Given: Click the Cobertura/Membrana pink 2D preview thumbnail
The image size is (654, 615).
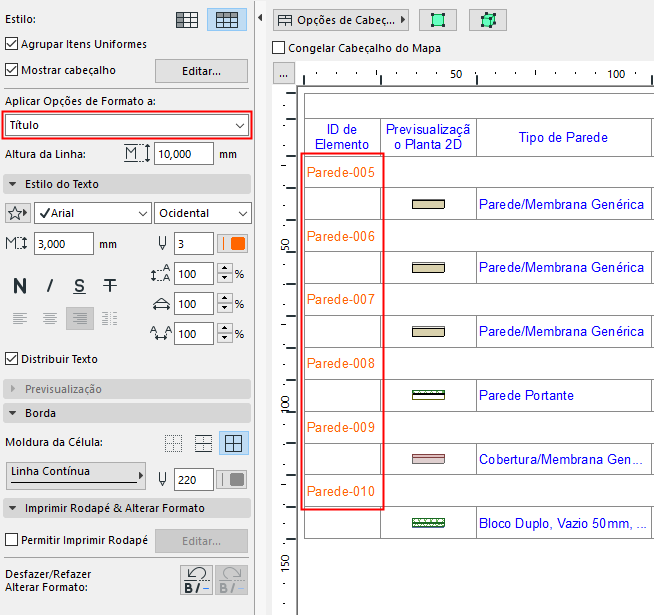Looking at the screenshot, I should (x=428, y=459).
